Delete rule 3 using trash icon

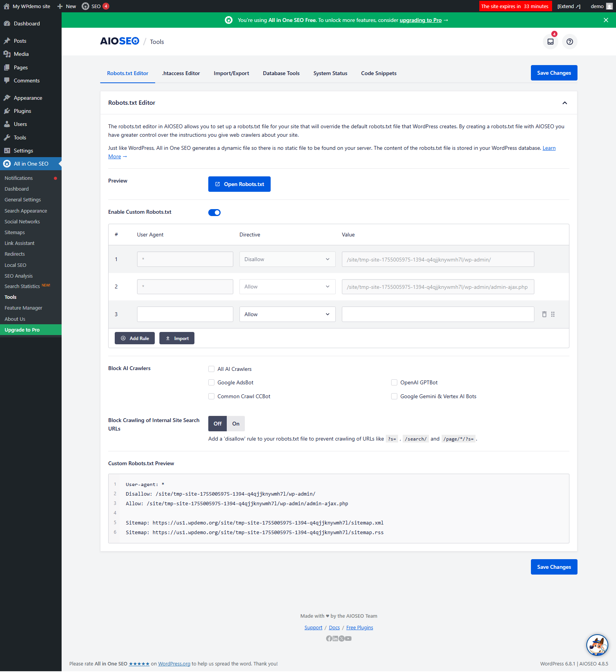544,314
